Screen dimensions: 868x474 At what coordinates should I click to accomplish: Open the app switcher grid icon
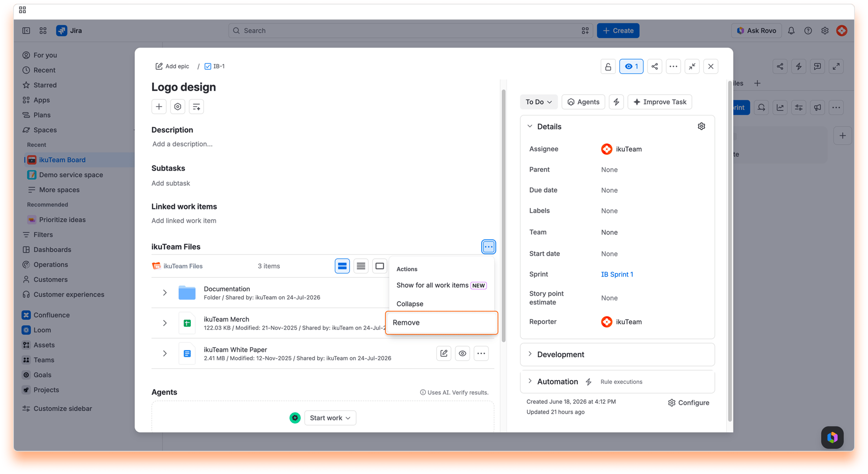pos(43,30)
